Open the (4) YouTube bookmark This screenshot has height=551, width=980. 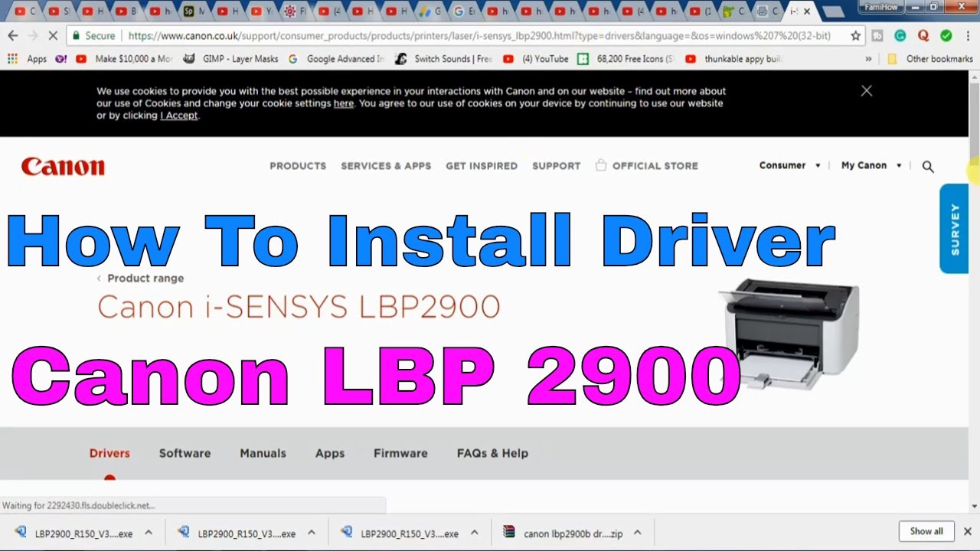536,59
